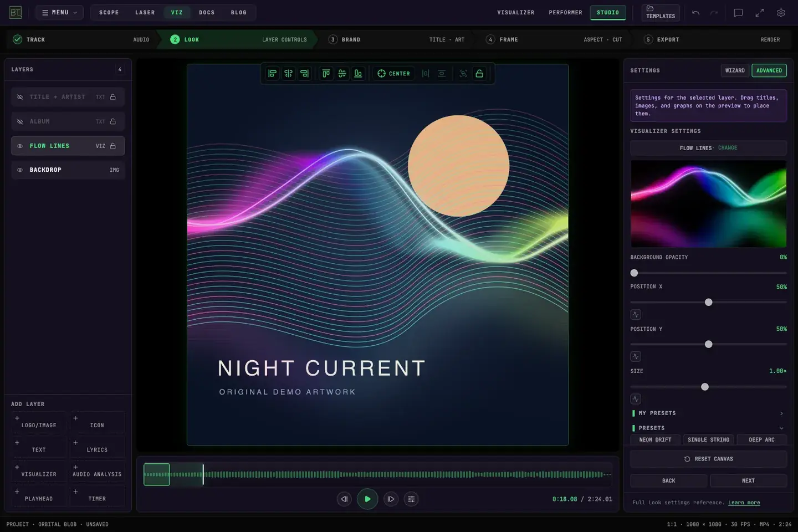Align layer to right edge
Image resolution: width=798 pixels, height=532 pixels.
(x=304, y=74)
